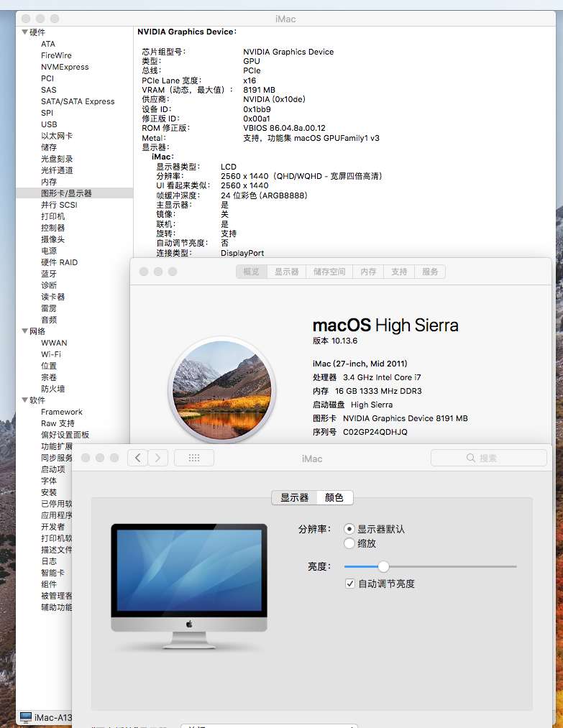Select 电源 in the hardware list
563x728 pixels.
pyautogui.click(x=49, y=251)
